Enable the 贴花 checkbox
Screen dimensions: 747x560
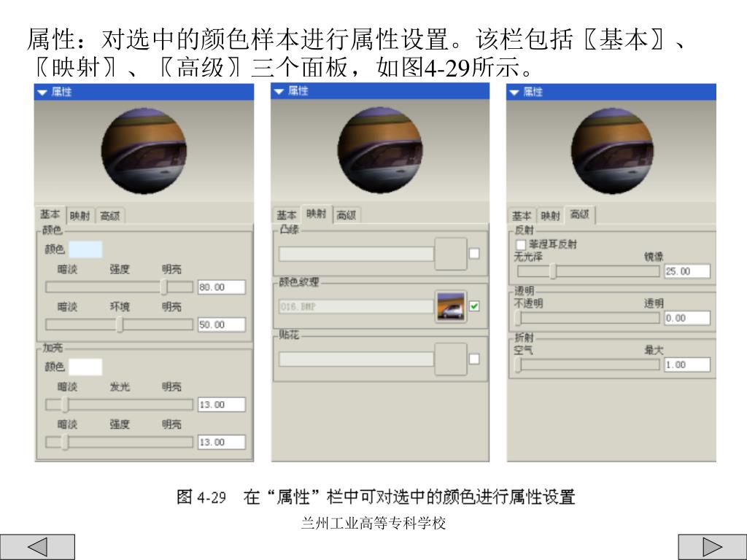474,359
